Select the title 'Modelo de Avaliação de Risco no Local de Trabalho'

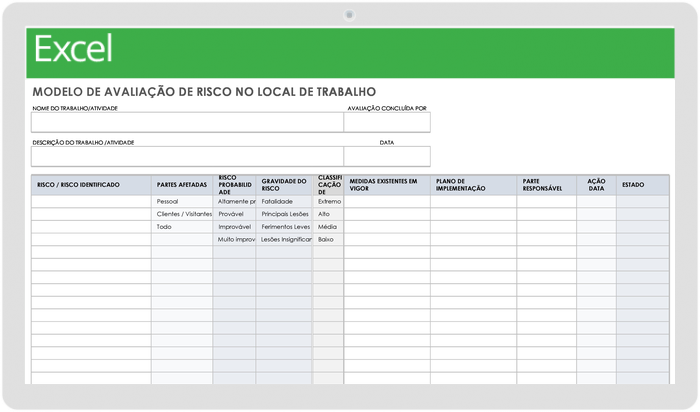click(x=204, y=92)
